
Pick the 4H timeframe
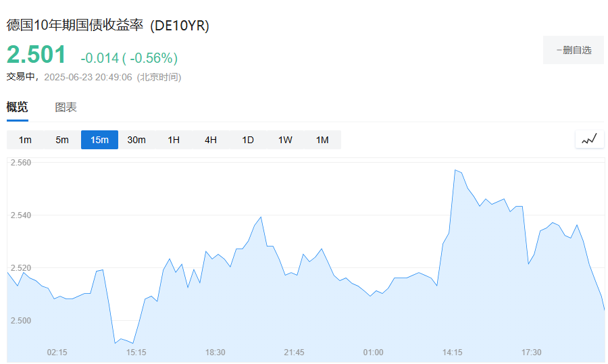(211, 140)
